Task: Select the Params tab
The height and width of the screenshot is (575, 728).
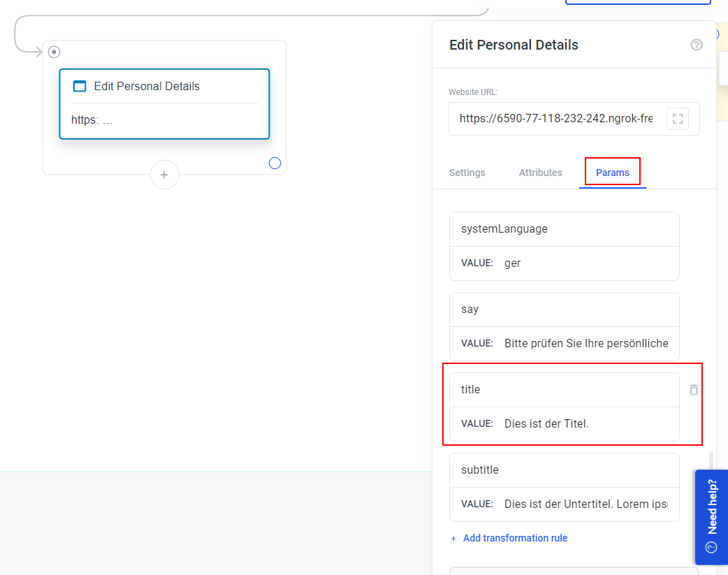Action: coord(613,173)
